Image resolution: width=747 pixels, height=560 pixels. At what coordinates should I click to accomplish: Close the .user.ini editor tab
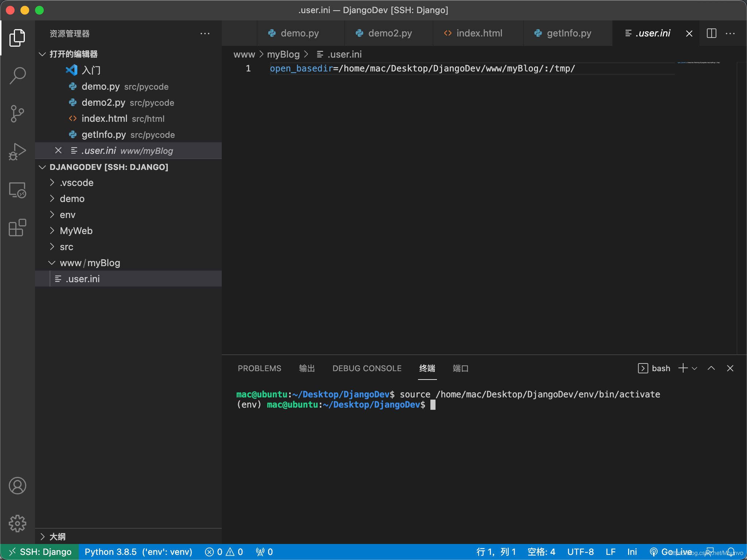tap(689, 34)
